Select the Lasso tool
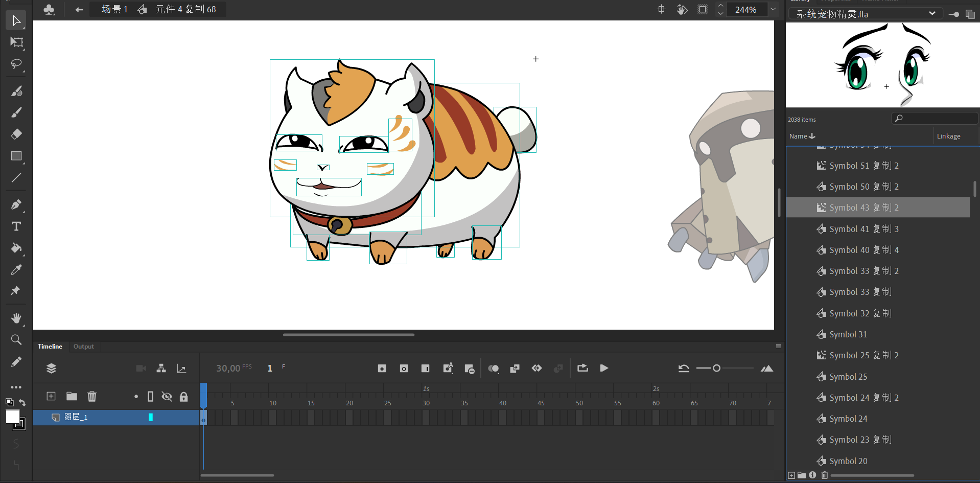 (x=16, y=64)
